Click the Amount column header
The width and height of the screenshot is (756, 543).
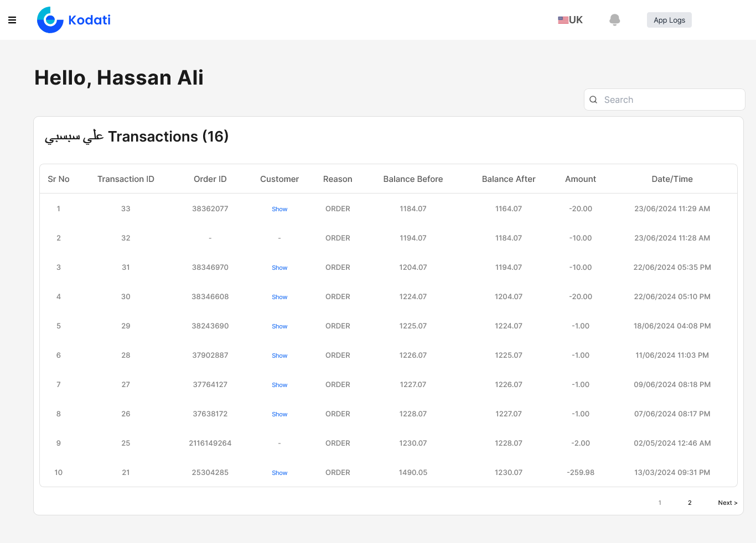click(x=581, y=179)
